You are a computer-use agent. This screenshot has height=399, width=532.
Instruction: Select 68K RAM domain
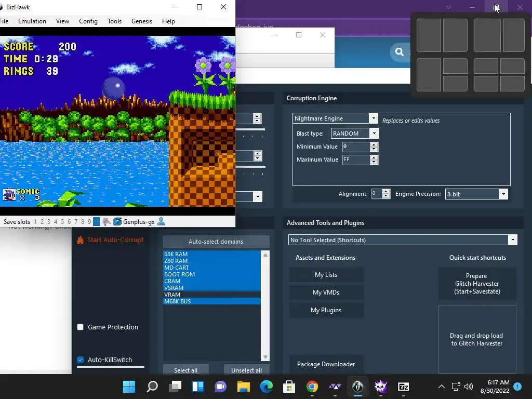(212, 254)
